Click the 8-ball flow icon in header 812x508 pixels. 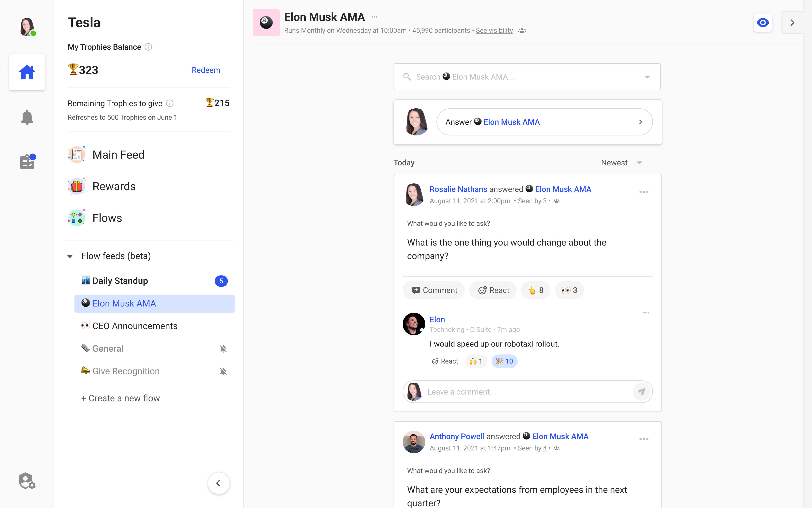pos(266,23)
